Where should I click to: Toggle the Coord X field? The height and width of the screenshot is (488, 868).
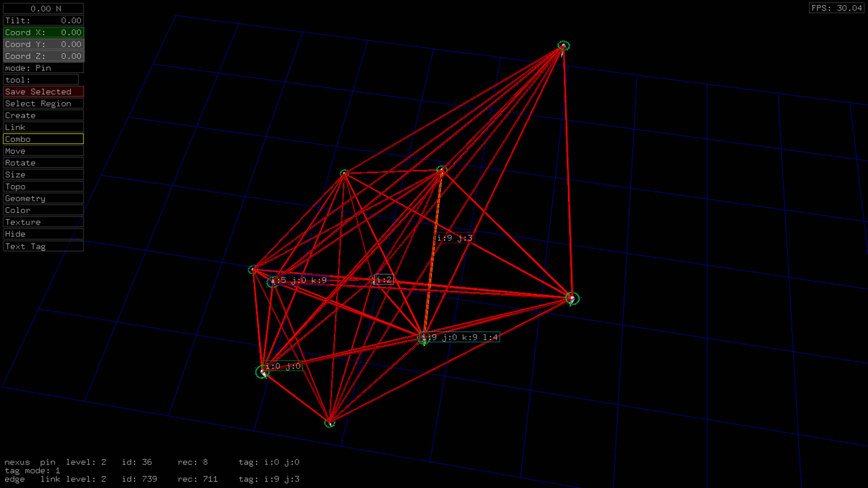click(43, 33)
